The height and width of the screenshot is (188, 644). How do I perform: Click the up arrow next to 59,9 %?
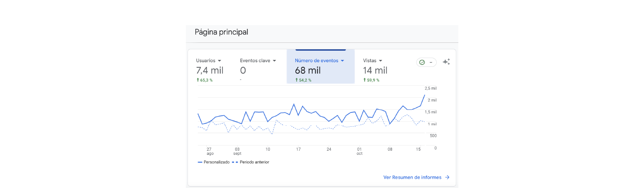(x=365, y=80)
